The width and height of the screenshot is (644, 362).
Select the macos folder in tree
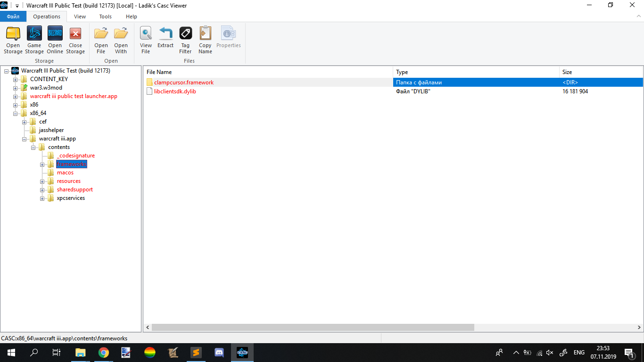(x=66, y=173)
